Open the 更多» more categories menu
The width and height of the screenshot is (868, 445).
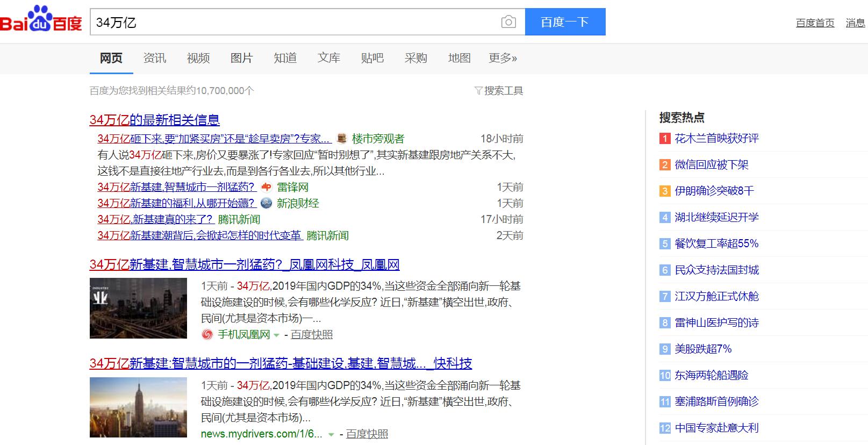[x=503, y=58]
